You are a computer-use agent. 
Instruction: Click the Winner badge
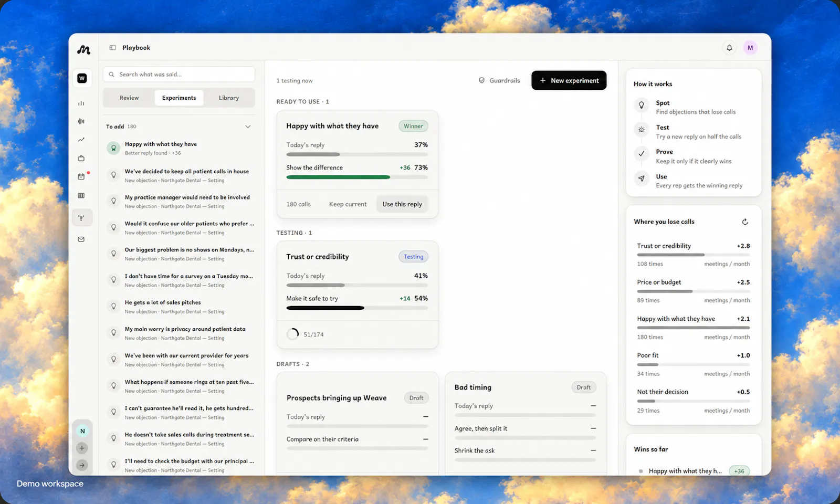[414, 126]
